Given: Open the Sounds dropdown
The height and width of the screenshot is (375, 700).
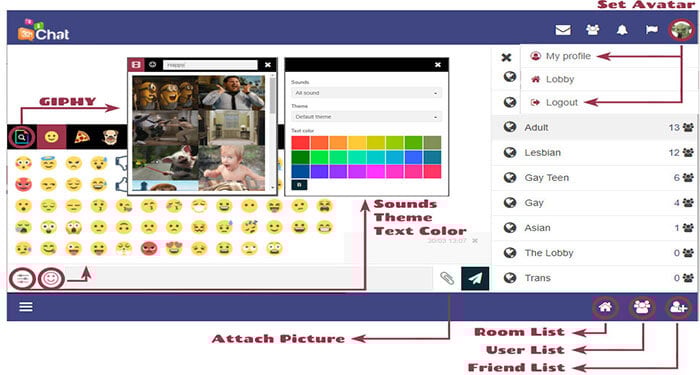Looking at the screenshot, I should [366, 93].
